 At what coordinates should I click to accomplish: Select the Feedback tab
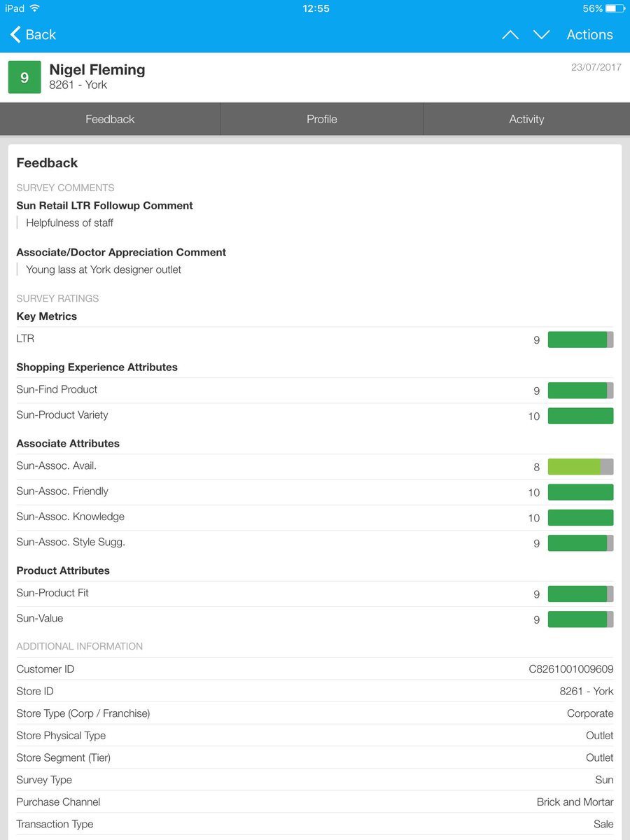pos(110,119)
